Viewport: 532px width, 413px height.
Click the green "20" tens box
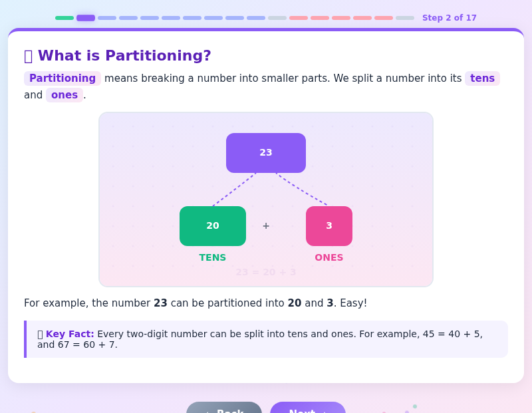click(x=213, y=225)
